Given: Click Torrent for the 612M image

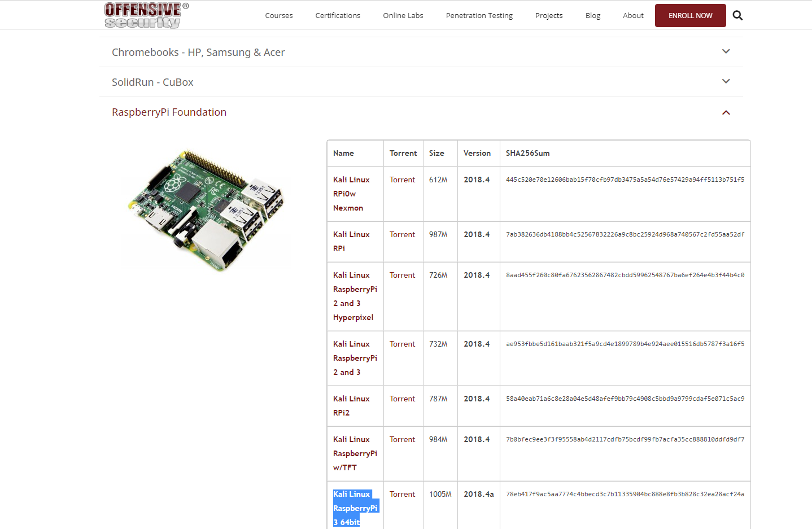Looking at the screenshot, I should 402,180.
